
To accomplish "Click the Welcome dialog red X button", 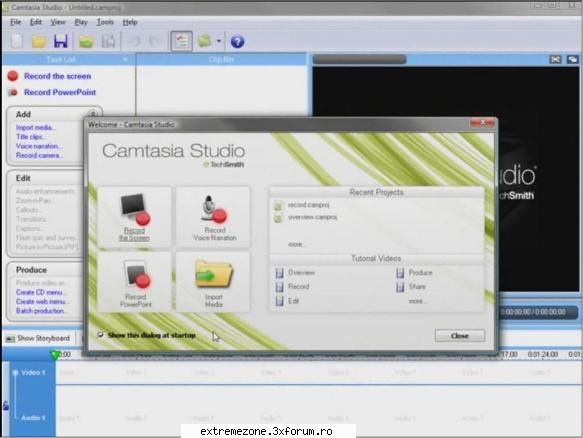I will click(x=483, y=123).
